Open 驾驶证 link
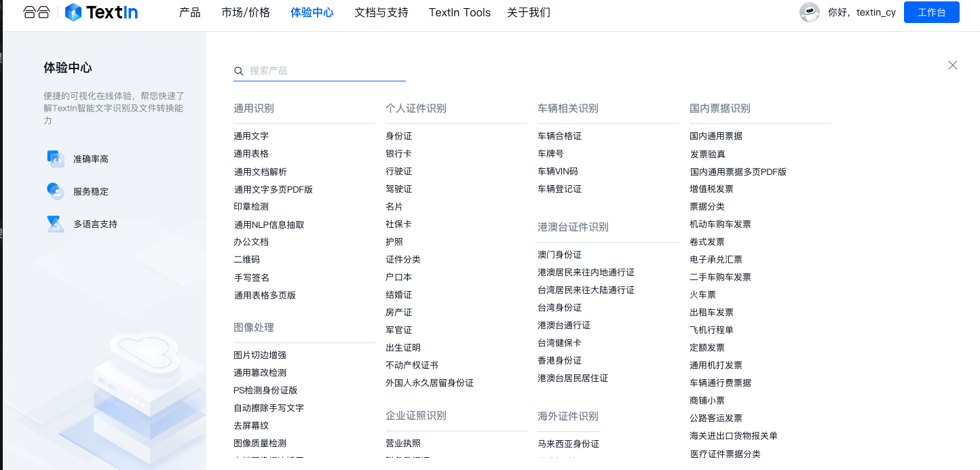The width and height of the screenshot is (980, 470). pyautogui.click(x=399, y=189)
